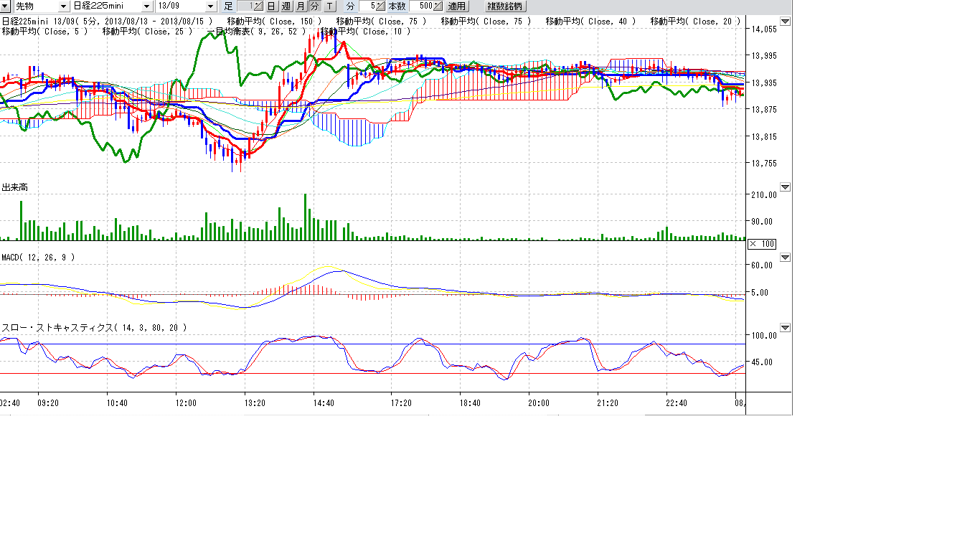This screenshot has height=551, width=980.
Task: Click the 適用 apply button
Action: [457, 6]
